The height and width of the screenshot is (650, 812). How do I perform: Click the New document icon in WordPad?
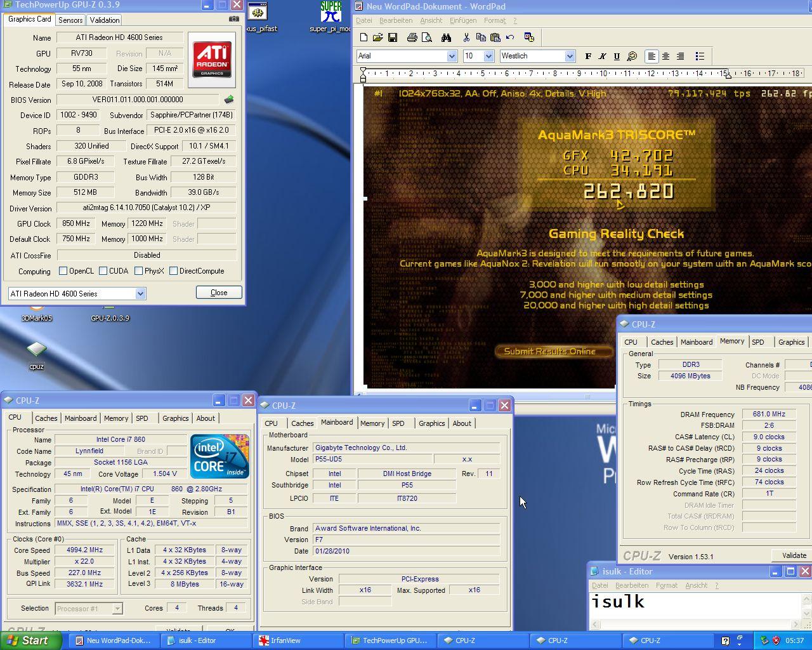(363, 37)
